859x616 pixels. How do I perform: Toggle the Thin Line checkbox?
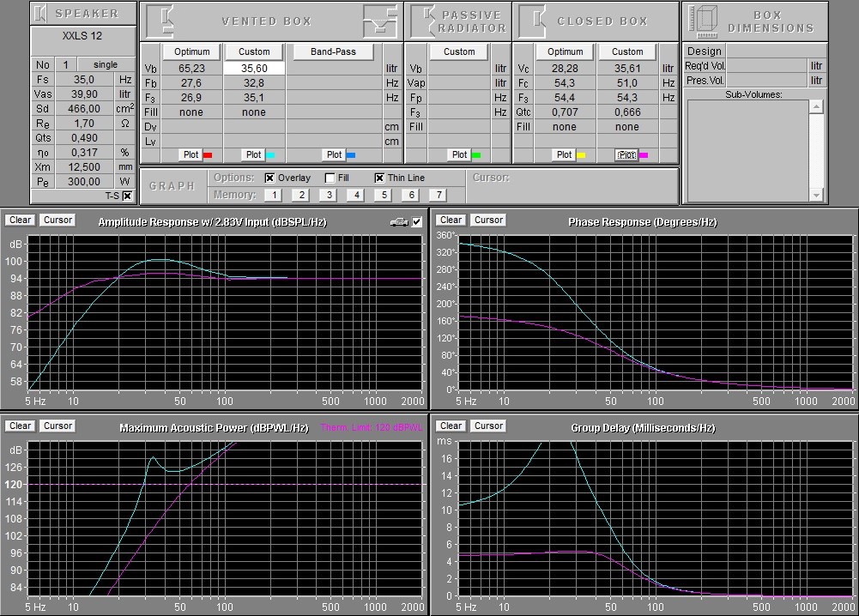(x=379, y=178)
